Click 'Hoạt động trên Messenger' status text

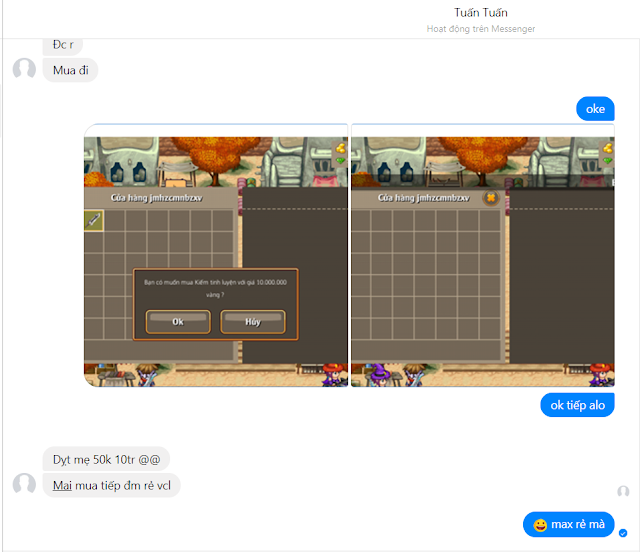point(481,29)
